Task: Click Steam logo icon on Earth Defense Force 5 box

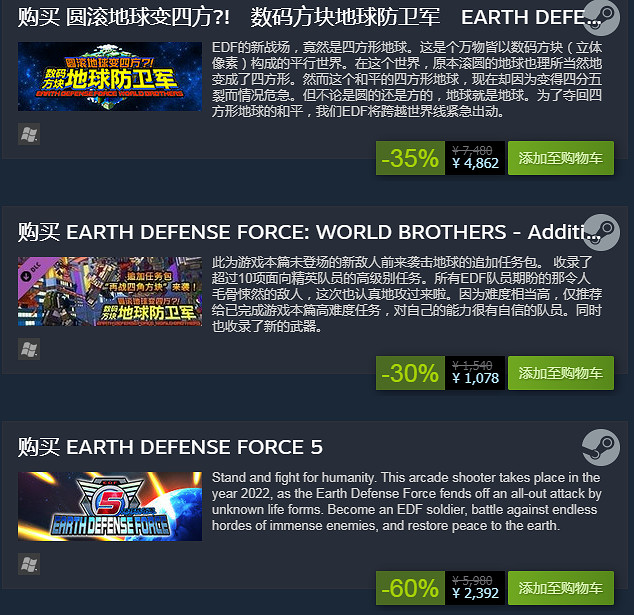Action: tap(601, 447)
